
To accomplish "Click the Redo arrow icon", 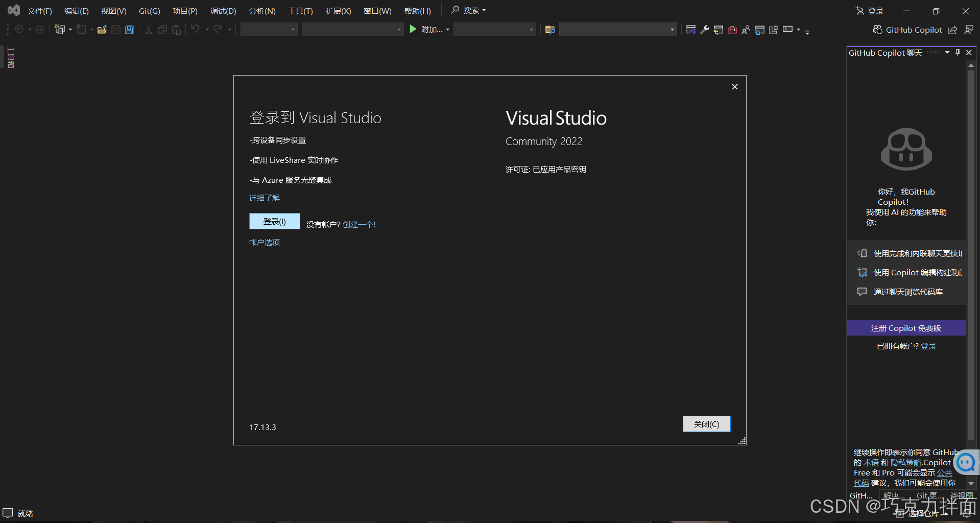I will (218, 30).
